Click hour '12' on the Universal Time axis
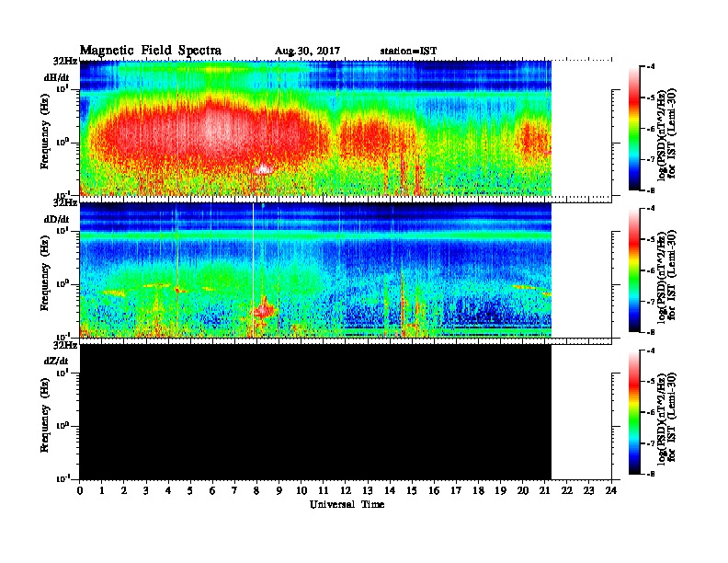This screenshot has width=728, height=563. point(346,491)
